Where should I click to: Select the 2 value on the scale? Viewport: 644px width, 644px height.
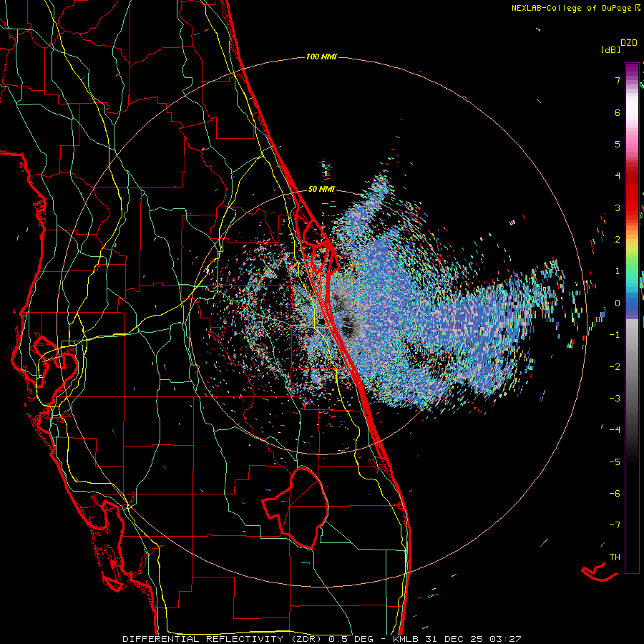click(x=618, y=240)
